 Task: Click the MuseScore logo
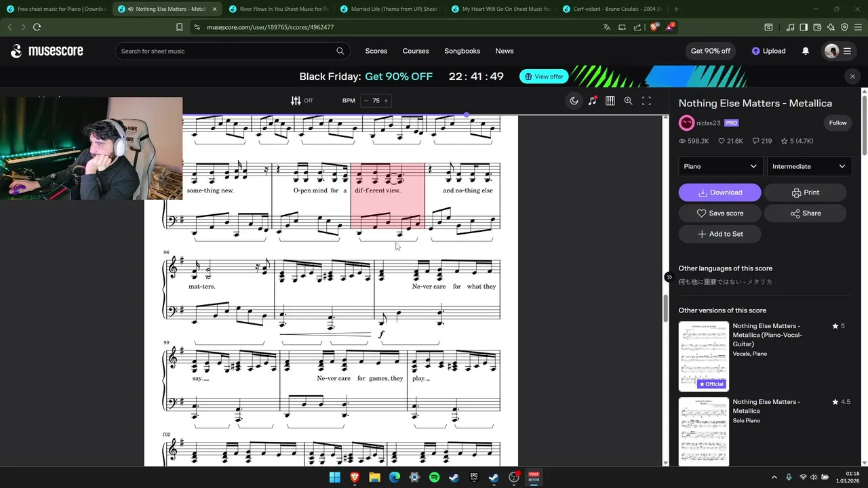[47, 51]
